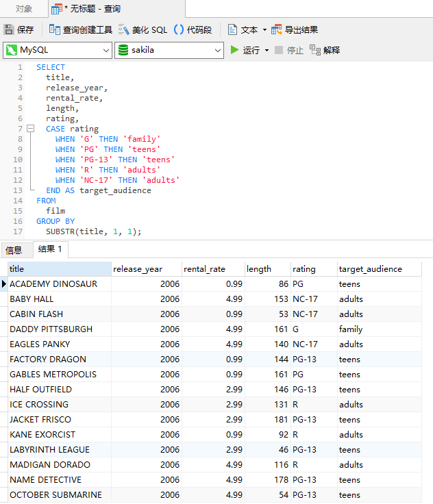Image resolution: width=433 pixels, height=504 pixels.
Task: Click the 文本 text icon
Action: pyautogui.click(x=232, y=30)
